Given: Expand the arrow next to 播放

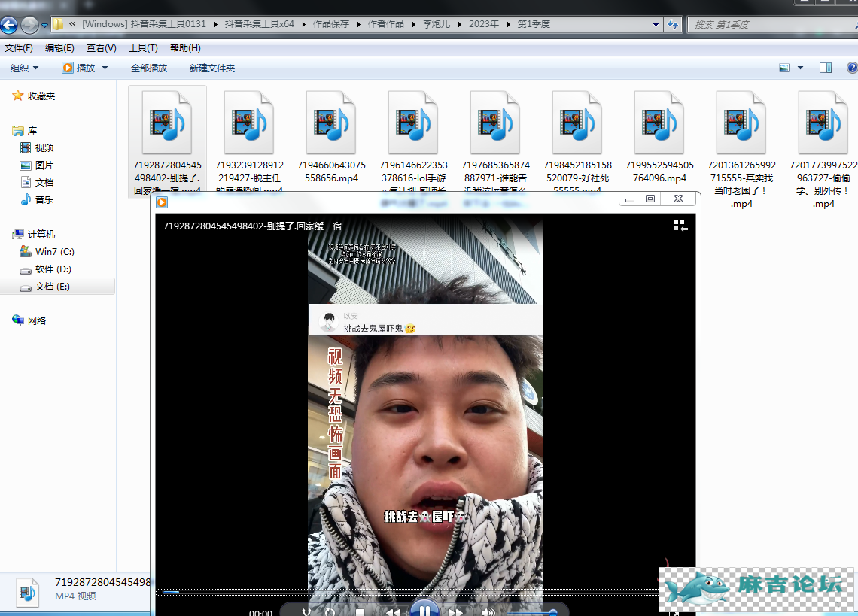Looking at the screenshot, I should (x=105, y=68).
